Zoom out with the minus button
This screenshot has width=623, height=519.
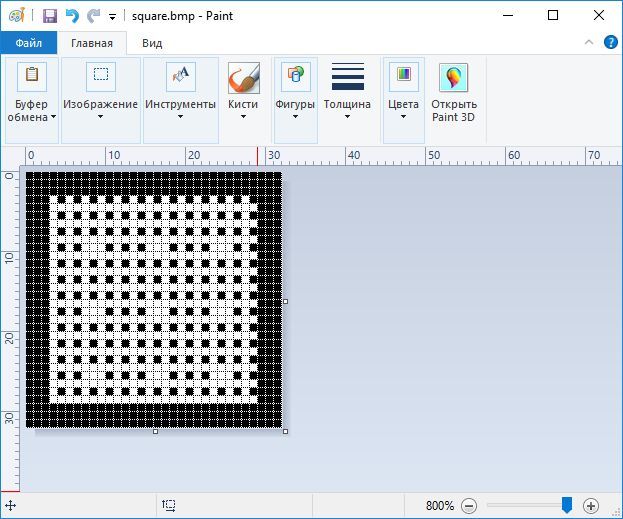point(469,506)
